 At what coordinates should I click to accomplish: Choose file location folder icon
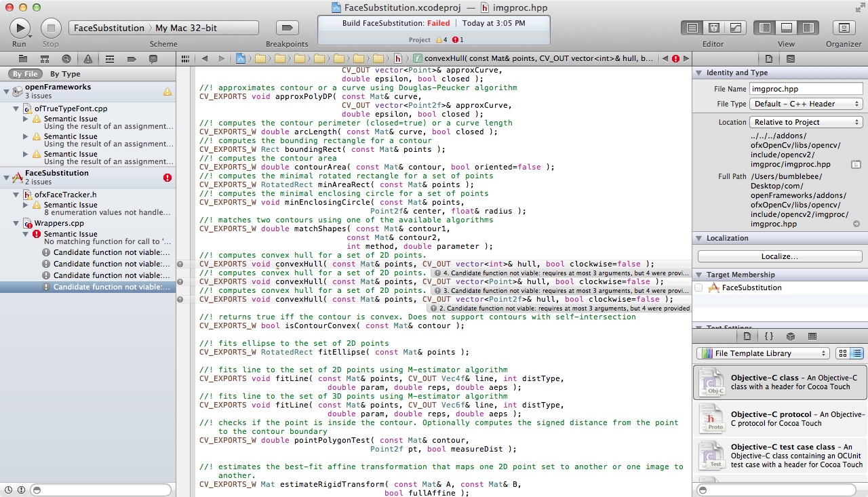tap(856, 165)
